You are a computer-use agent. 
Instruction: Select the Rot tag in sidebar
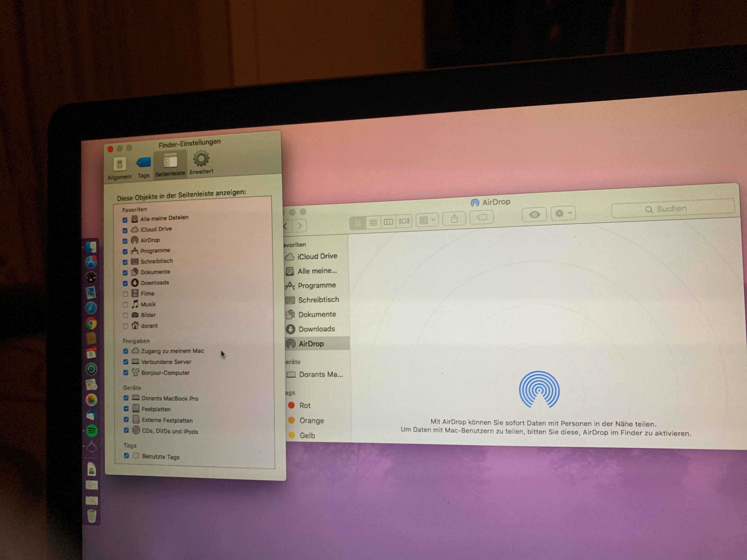coord(304,405)
